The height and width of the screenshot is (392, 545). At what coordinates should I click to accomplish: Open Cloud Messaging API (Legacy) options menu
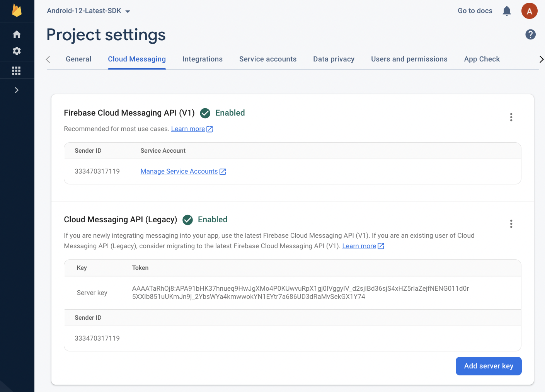511,224
